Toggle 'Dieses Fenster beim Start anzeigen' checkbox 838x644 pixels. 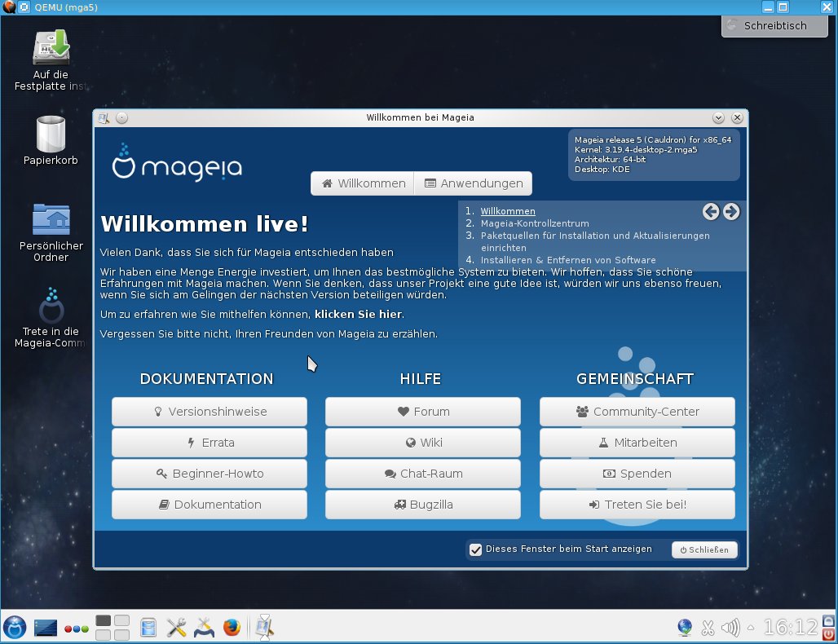coord(476,549)
